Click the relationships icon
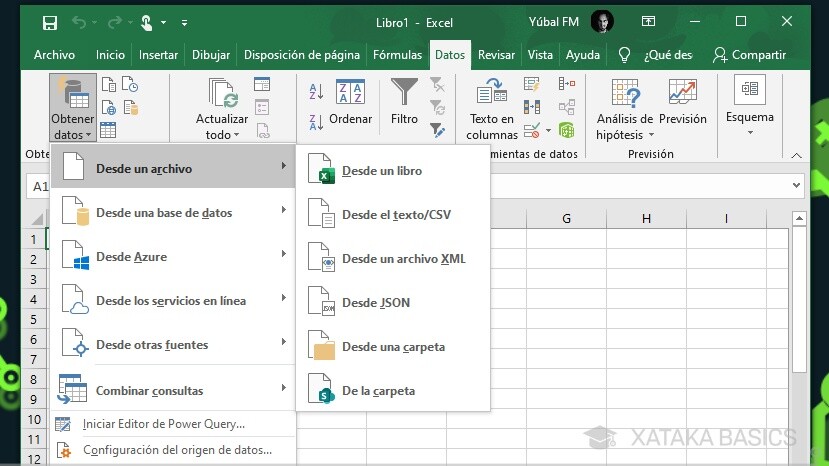 tap(567, 107)
